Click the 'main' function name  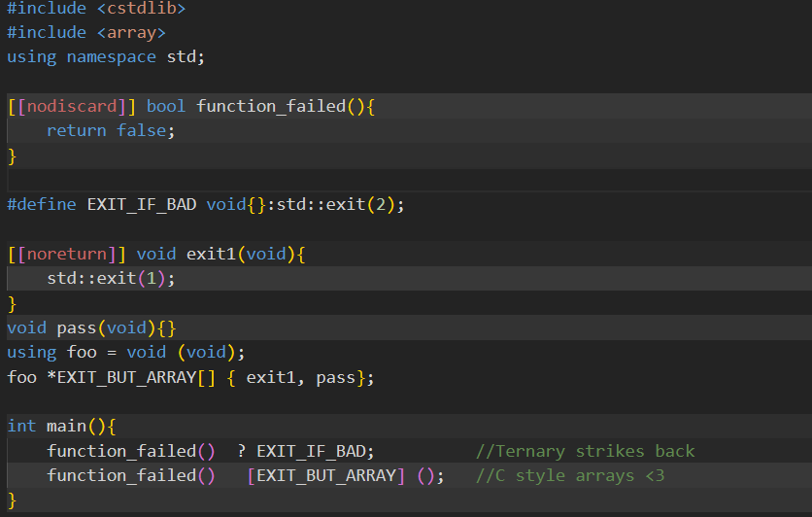point(67,426)
